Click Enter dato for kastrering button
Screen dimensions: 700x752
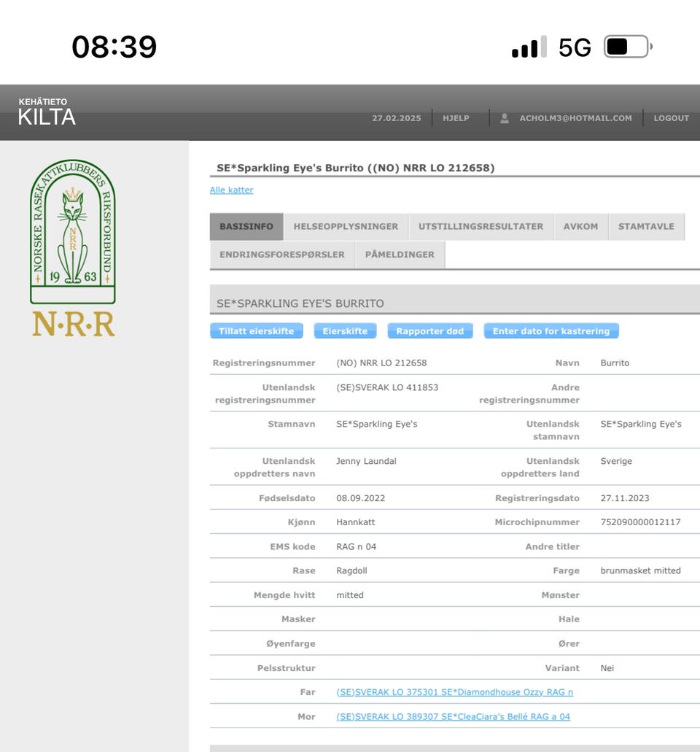551,331
